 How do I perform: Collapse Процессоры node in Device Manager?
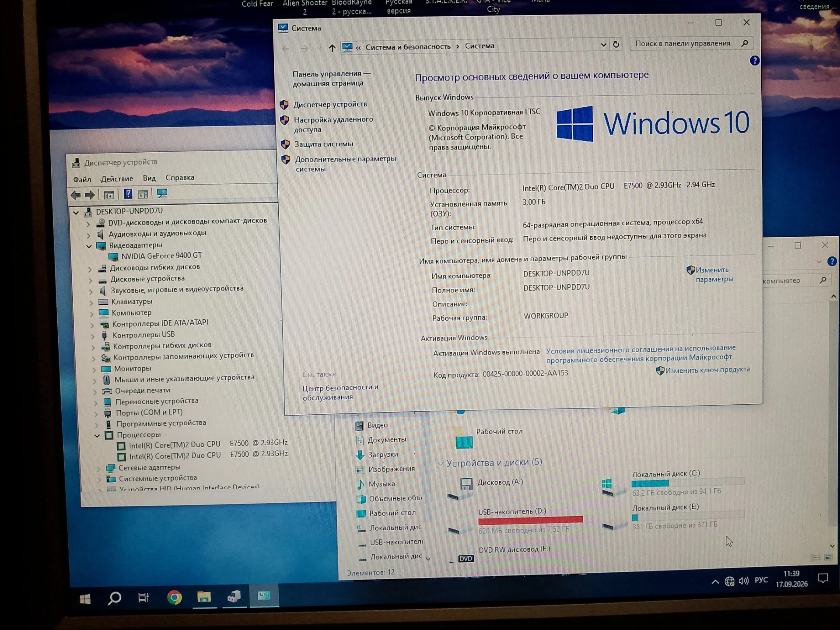[x=97, y=436]
